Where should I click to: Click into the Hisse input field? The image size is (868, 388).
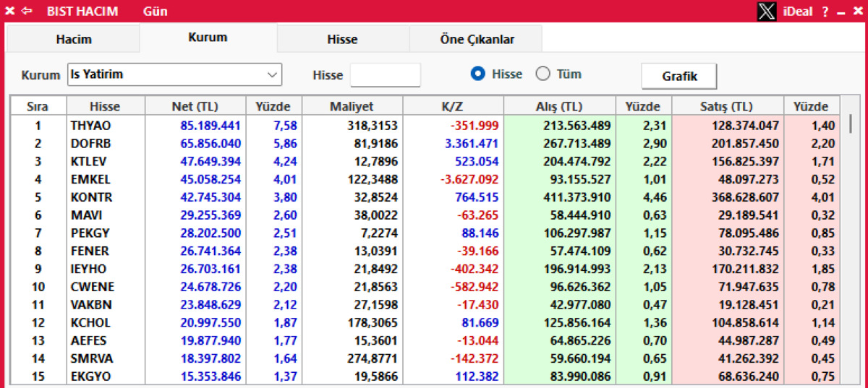tap(386, 74)
